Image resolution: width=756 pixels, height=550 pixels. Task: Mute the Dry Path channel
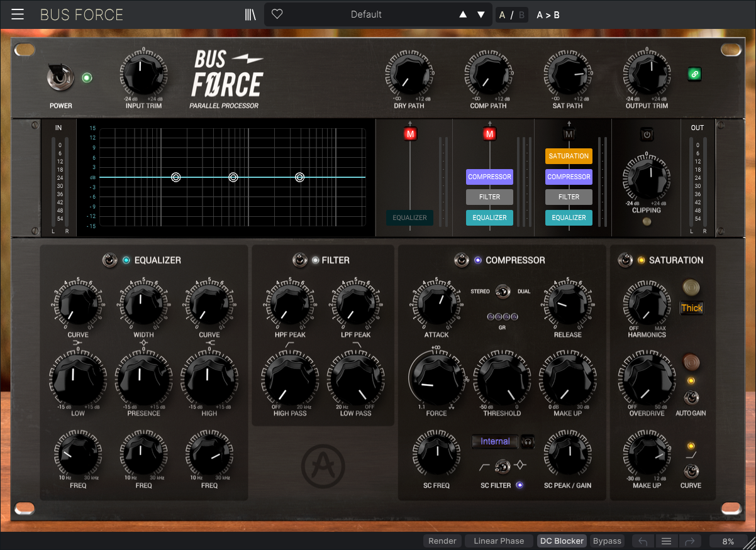coord(410,134)
